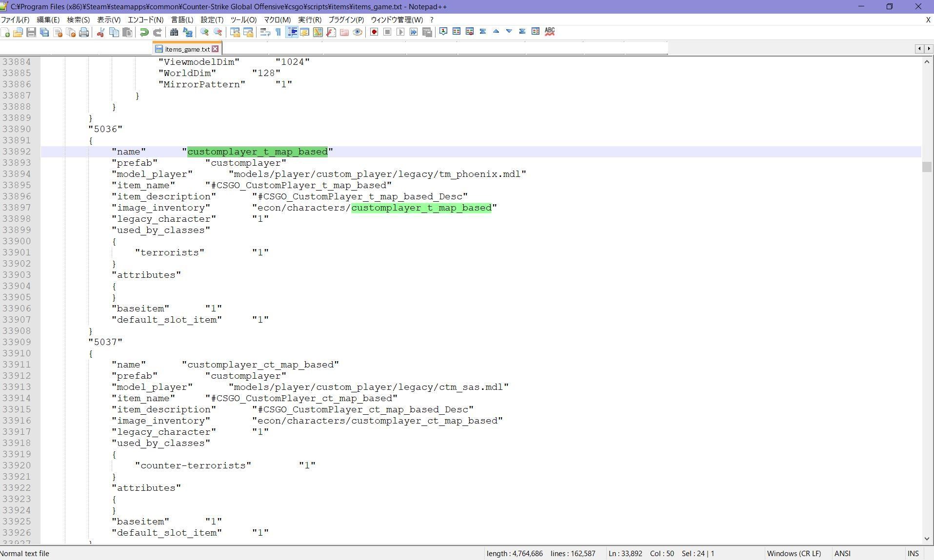The width and height of the screenshot is (934, 560).
Task: Create a new document with toolbar icon
Action: tap(5, 32)
